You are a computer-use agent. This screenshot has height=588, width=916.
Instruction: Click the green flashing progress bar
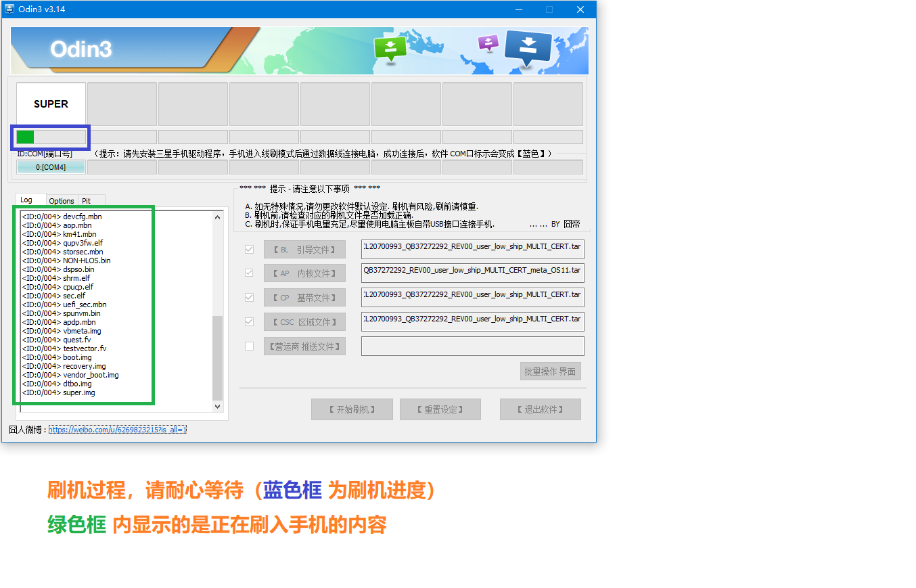51,137
